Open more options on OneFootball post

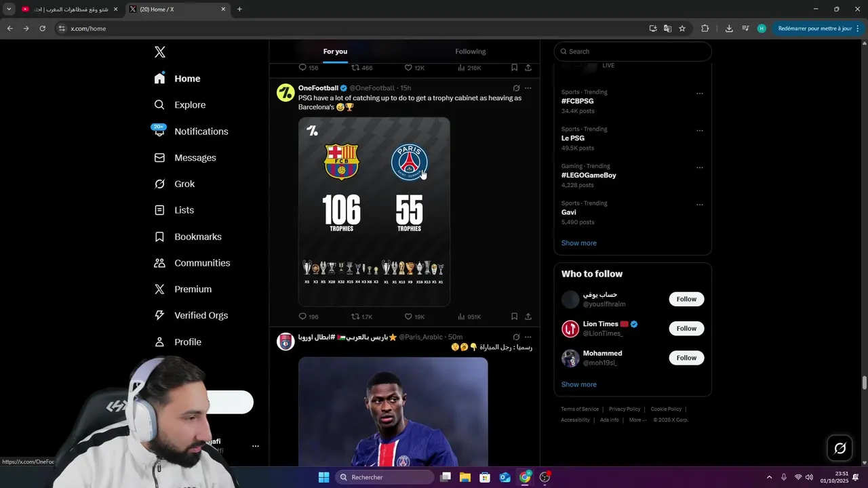tap(528, 88)
